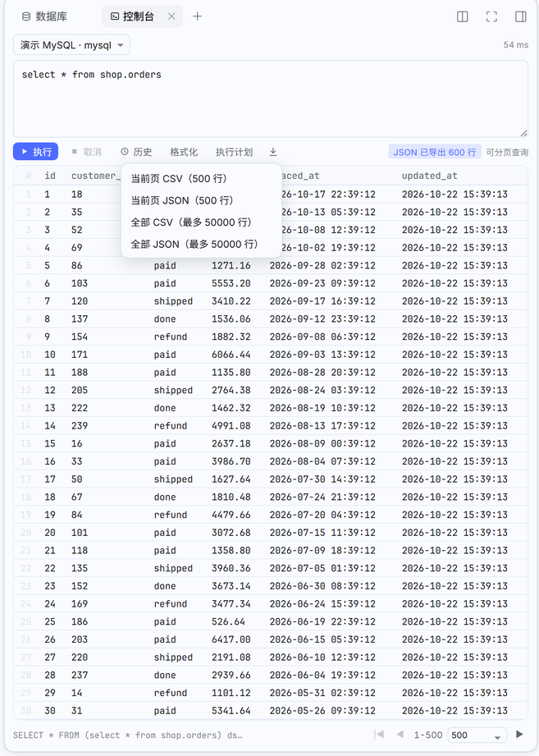Select amount 2637.18
The image size is (539, 756).
tap(231, 444)
